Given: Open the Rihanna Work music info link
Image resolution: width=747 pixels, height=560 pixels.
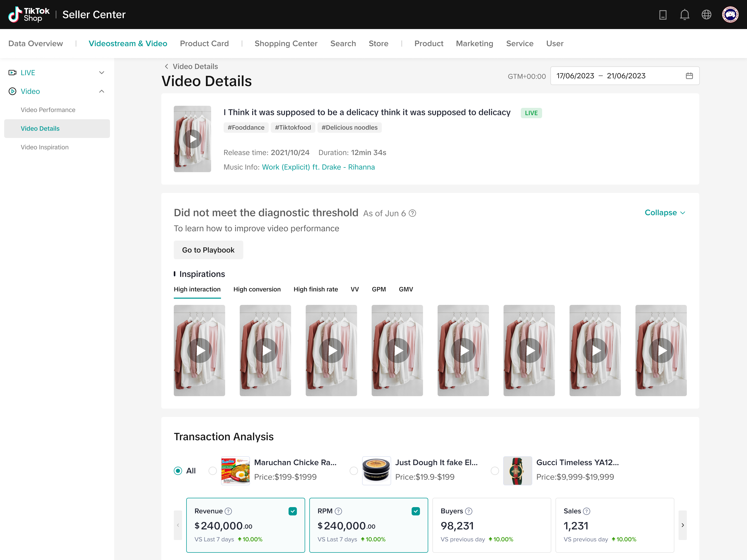Looking at the screenshot, I should [x=318, y=167].
